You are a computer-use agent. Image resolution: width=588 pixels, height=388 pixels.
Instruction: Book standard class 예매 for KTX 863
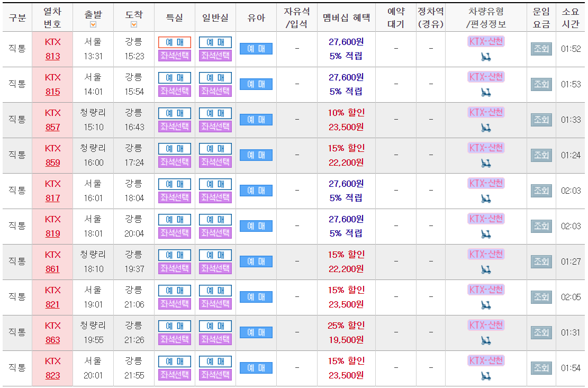point(215,326)
